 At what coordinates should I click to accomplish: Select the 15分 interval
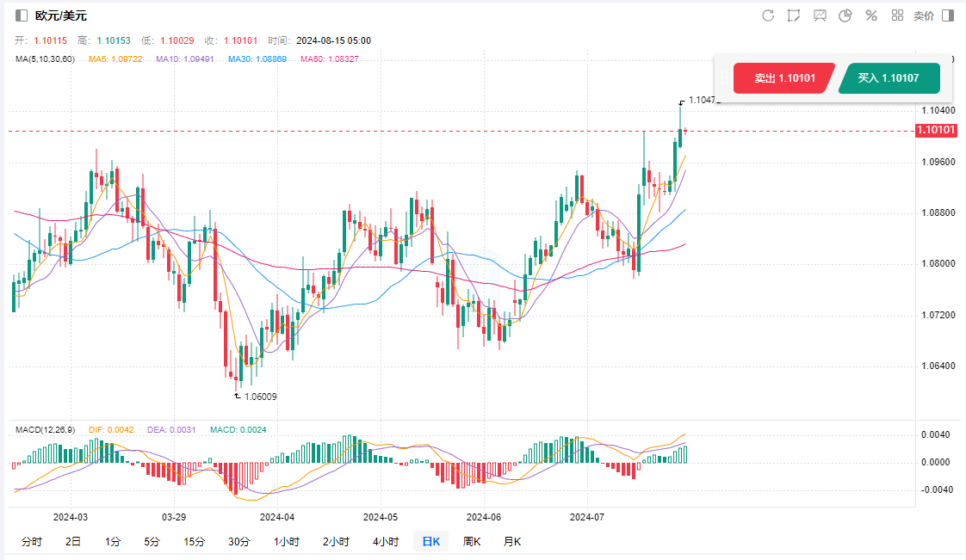pyautogui.click(x=194, y=541)
